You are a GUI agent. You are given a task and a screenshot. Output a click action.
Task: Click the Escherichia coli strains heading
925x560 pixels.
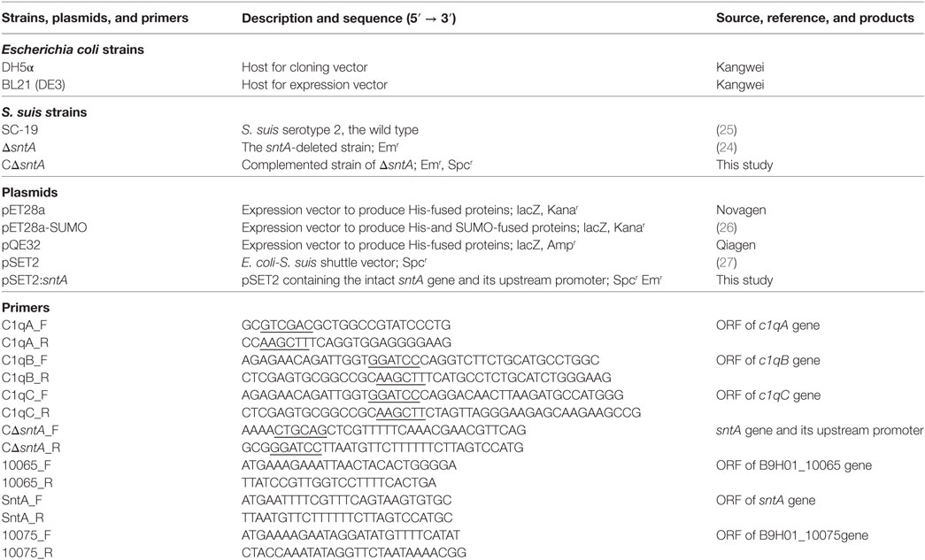click(73, 50)
